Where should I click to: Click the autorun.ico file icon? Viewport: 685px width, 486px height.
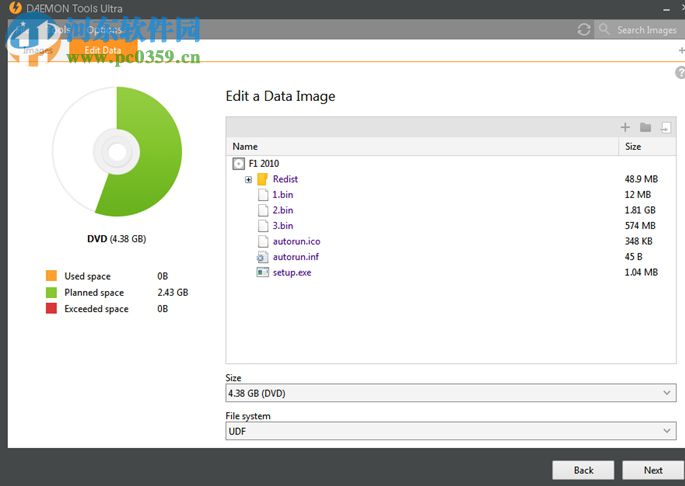point(263,241)
